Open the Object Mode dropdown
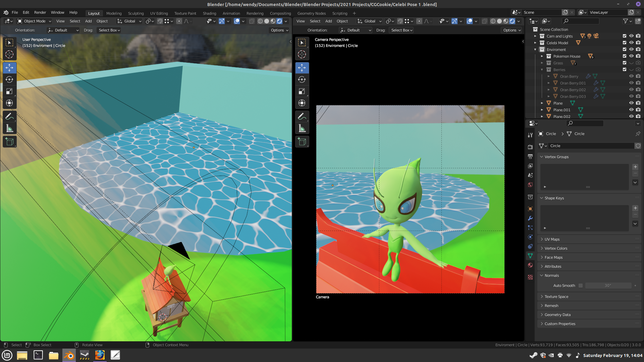The width and height of the screenshot is (644, 362). (34, 21)
